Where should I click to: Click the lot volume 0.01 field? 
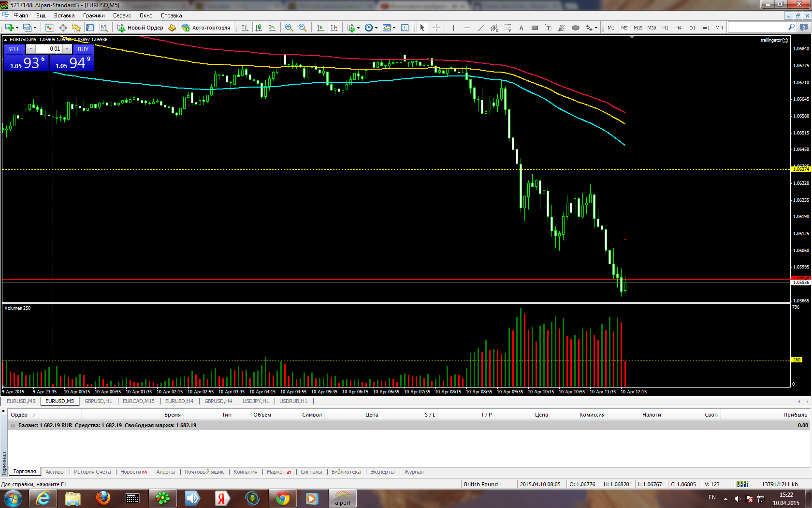pyautogui.click(x=49, y=49)
